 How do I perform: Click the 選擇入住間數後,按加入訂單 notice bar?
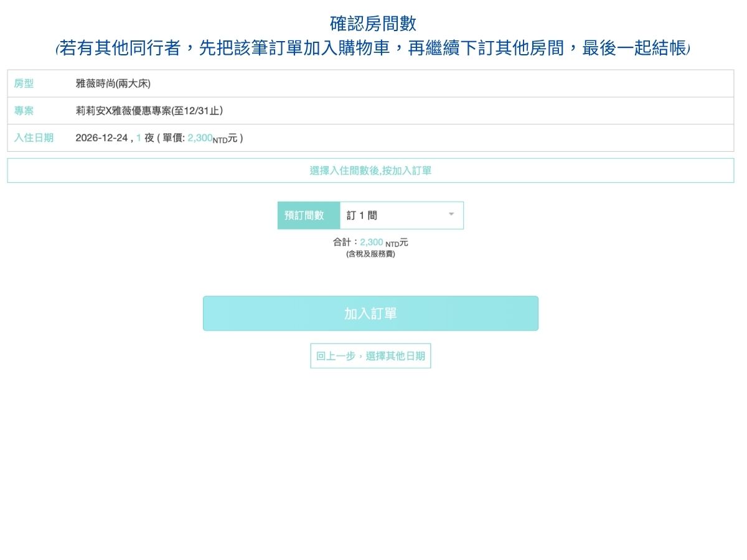(x=370, y=170)
